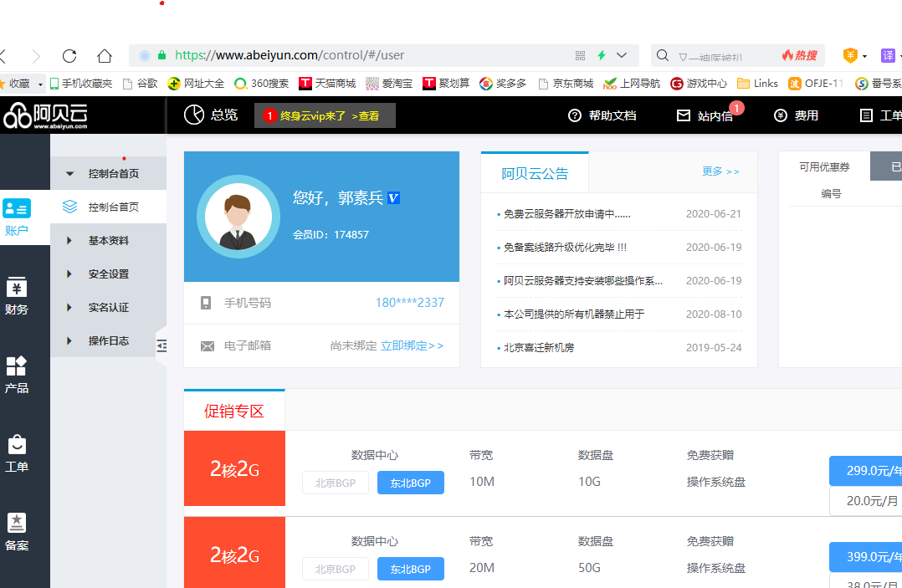Viewport: 902px width, 588px height.
Task: Select 东北BGP for the 10M plan
Action: coord(411,483)
